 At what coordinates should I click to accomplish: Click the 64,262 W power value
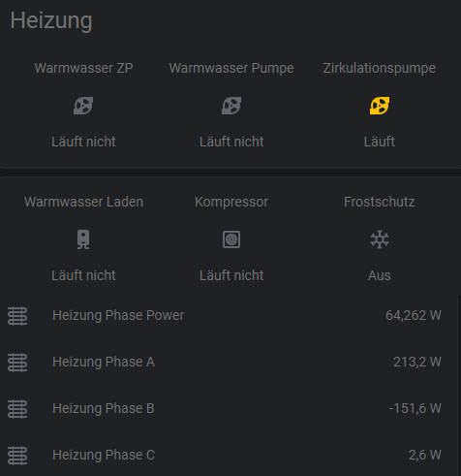click(x=414, y=315)
